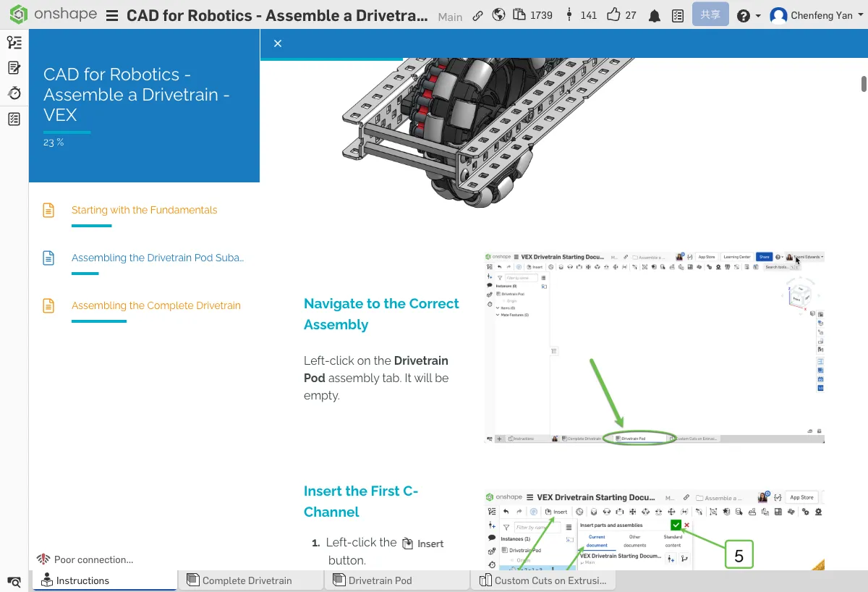Open the tab manager search icon
The height and width of the screenshot is (592, 868).
pos(14,581)
